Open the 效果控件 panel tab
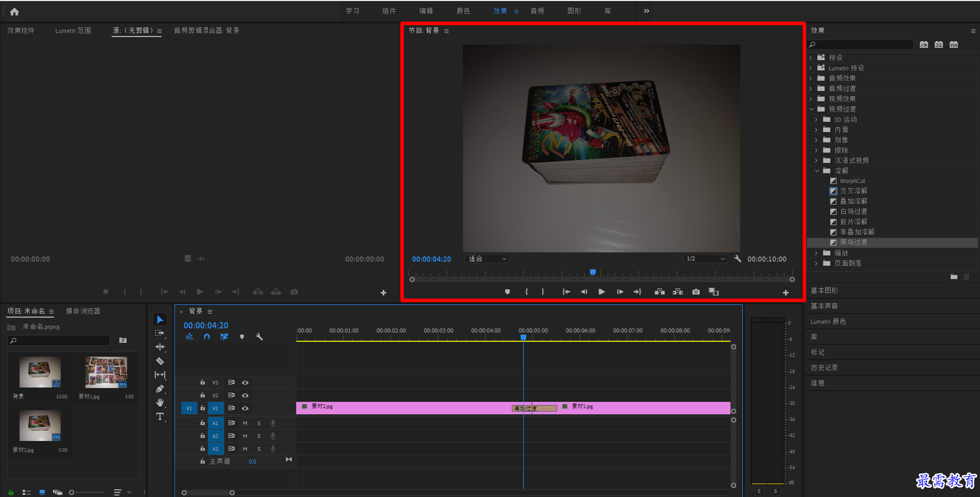Viewport: 980px width, 497px height. pyautogui.click(x=21, y=31)
